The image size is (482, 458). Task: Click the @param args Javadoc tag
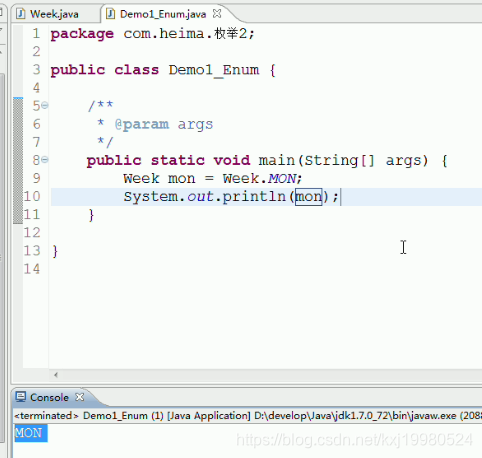(x=164, y=124)
